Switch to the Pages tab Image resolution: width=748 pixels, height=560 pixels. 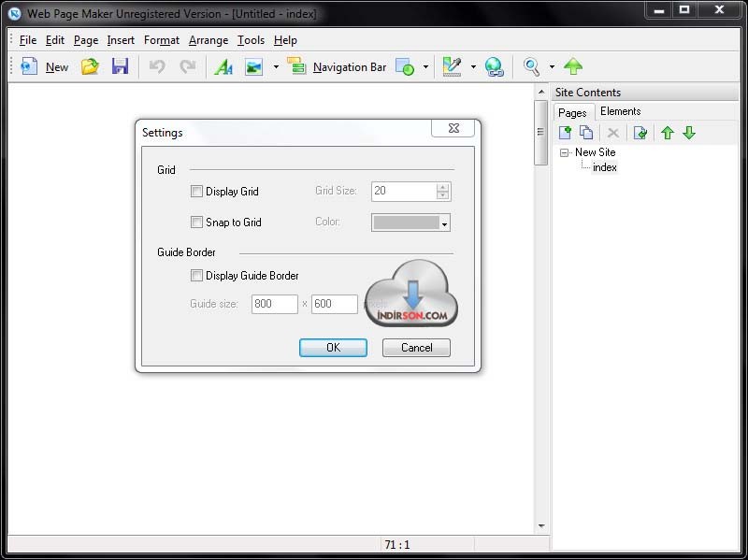pyautogui.click(x=572, y=112)
